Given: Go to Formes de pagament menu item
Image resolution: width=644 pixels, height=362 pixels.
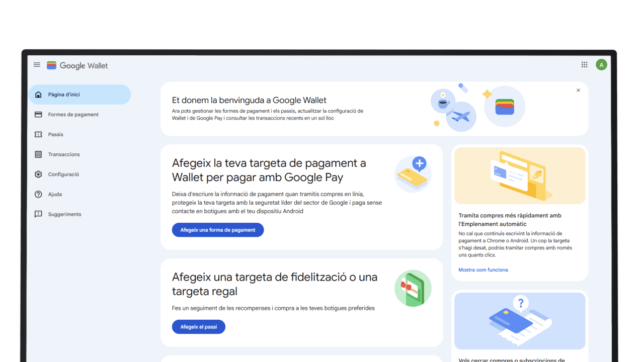Looking at the screenshot, I should (73, 115).
